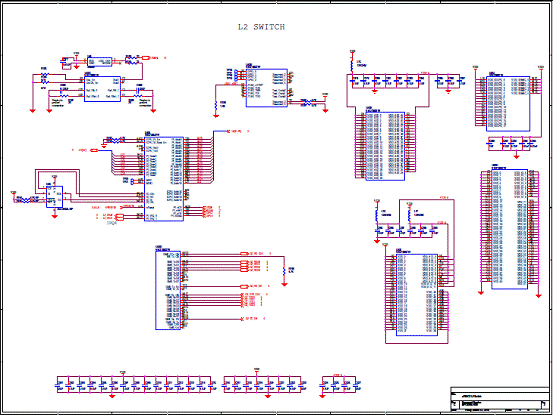Screen dimensions: 553x417
Task: Select the title block in the sheet corner
Action: (x=500, y=399)
